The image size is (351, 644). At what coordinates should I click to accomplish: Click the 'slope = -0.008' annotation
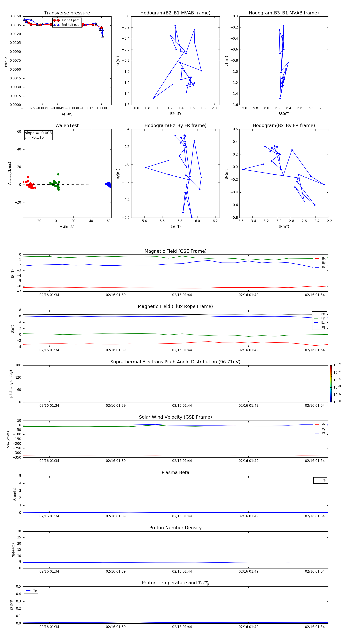click(x=38, y=133)
